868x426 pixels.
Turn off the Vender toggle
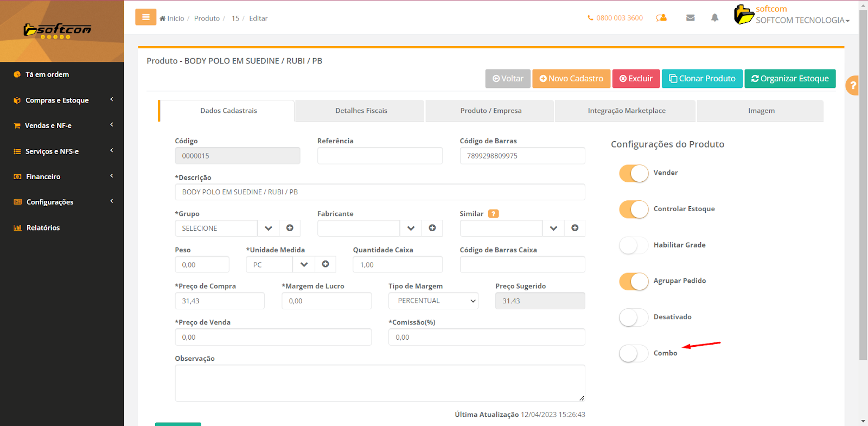coord(634,173)
